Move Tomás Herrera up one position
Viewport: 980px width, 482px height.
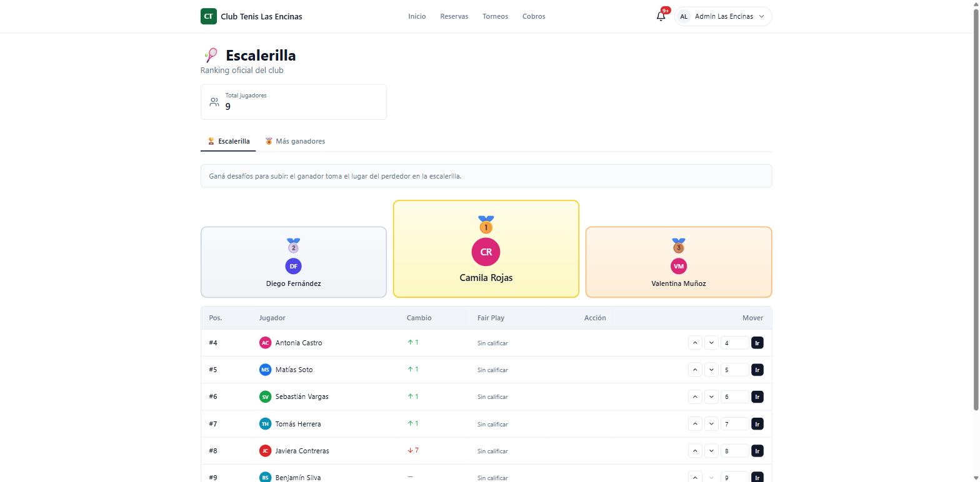coord(695,424)
